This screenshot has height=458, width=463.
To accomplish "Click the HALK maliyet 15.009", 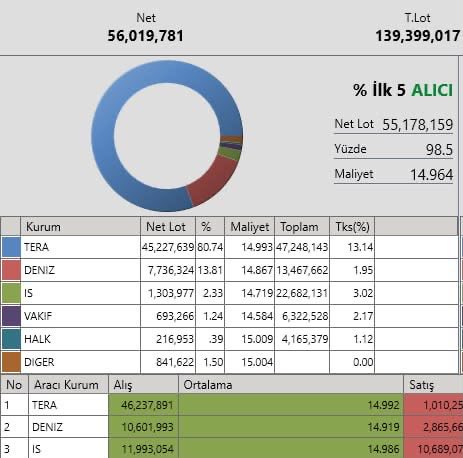I will (257, 339).
